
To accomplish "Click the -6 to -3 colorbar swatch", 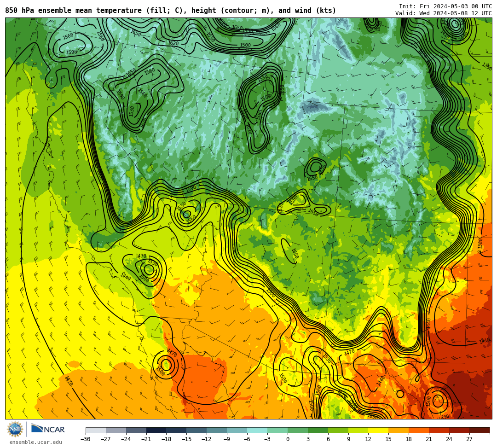I will point(257,430).
